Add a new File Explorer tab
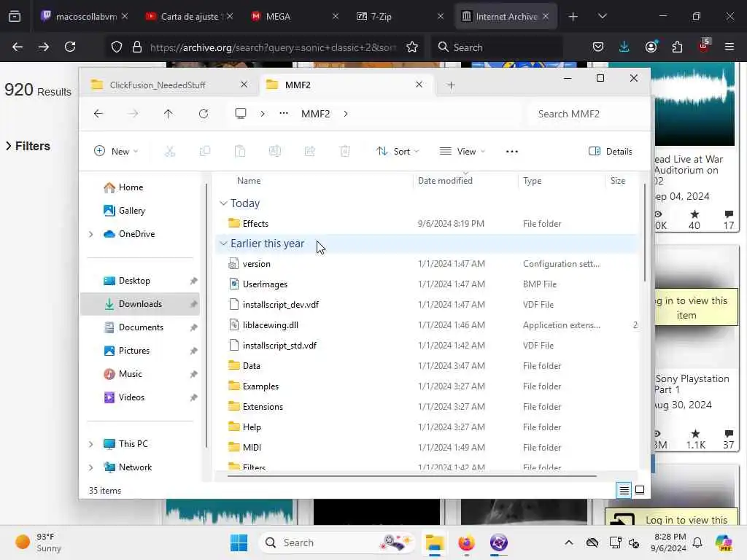The image size is (747, 560). [x=451, y=85]
